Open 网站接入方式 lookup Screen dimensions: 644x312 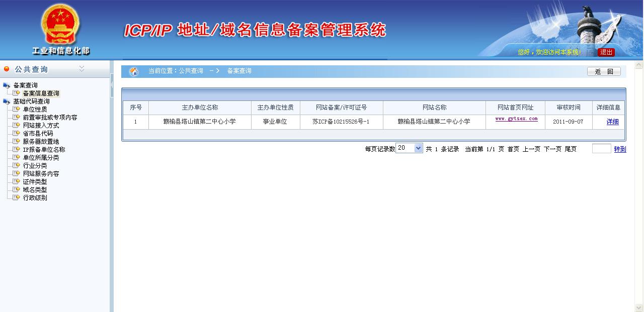click(x=41, y=125)
